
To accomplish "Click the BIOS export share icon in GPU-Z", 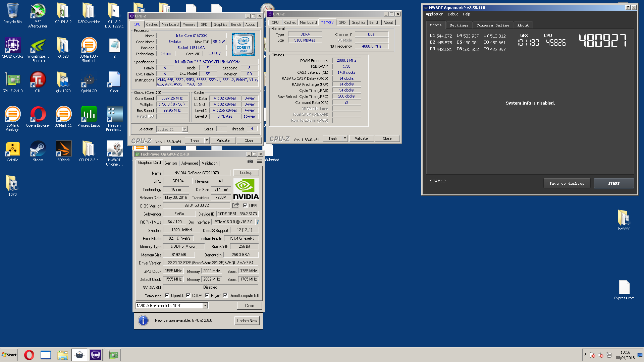I will pyautogui.click(x=236, y=205).
